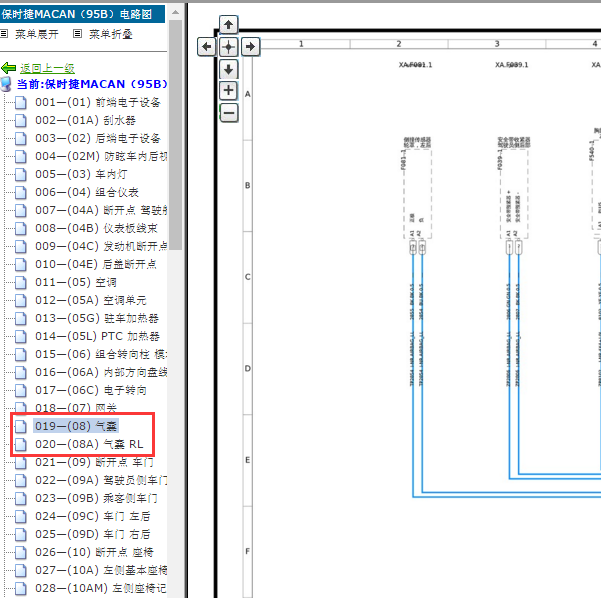601x598 pixels.
Task: Open 017—(06C) 电子转向
Action: (x=90, y=390)
